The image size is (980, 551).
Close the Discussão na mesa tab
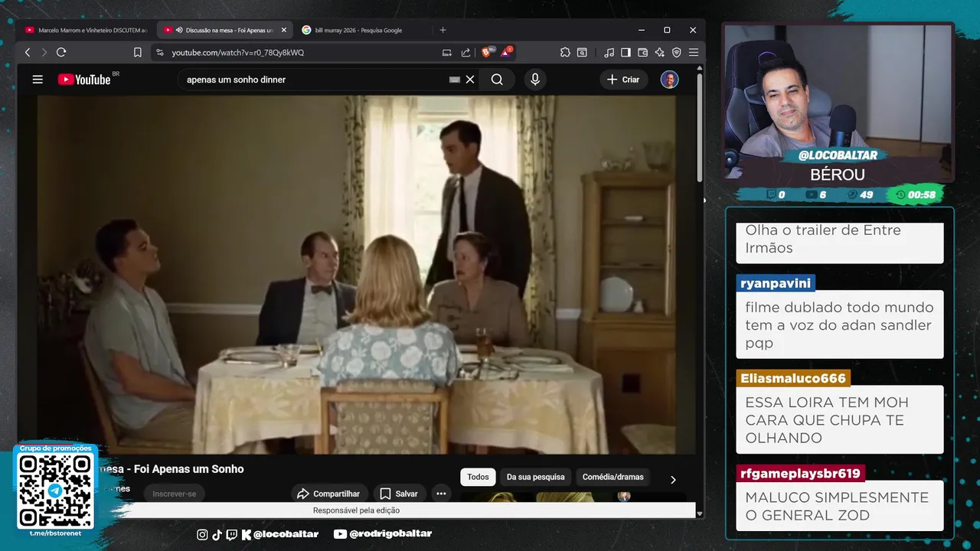[x=284, y=30]
